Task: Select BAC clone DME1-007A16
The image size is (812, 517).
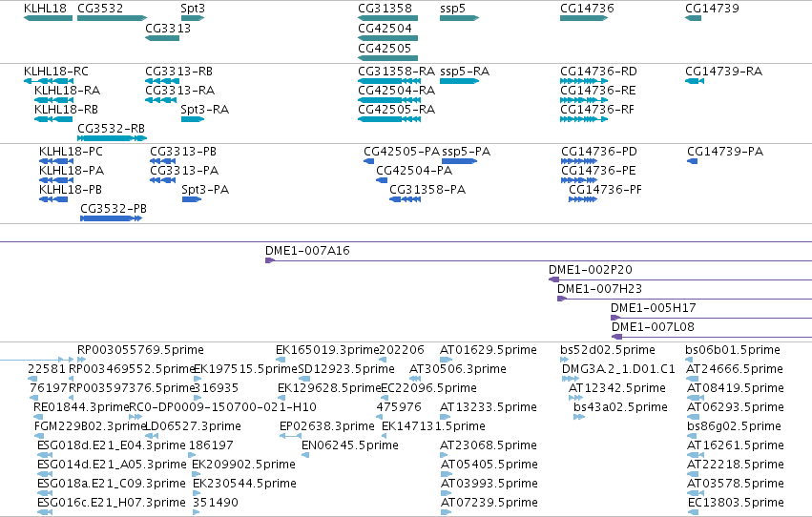Action: coord(538,260)
